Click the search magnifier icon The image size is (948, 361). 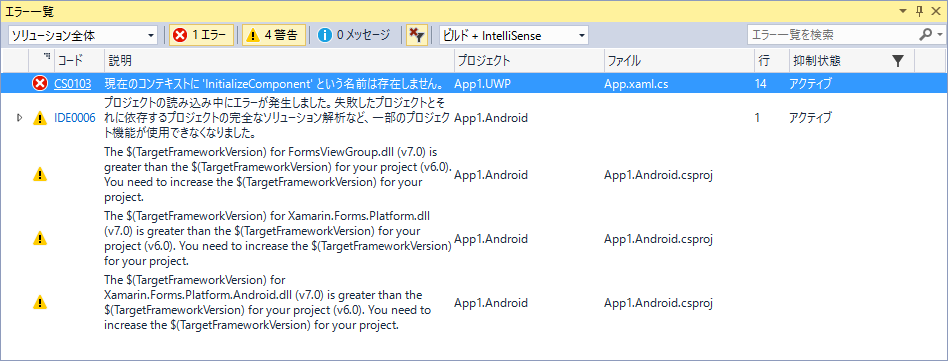tap(925, 35)
